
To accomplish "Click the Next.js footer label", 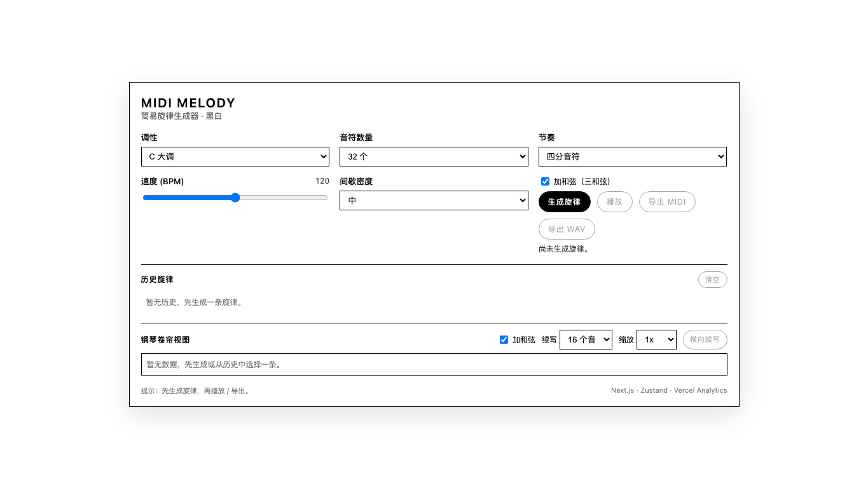I will pos(622,390).
